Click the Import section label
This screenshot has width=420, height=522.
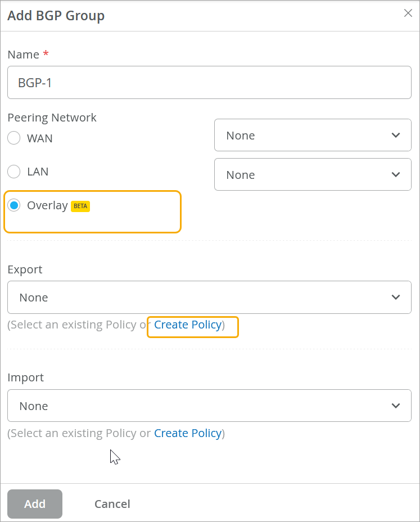coord(25,377)
